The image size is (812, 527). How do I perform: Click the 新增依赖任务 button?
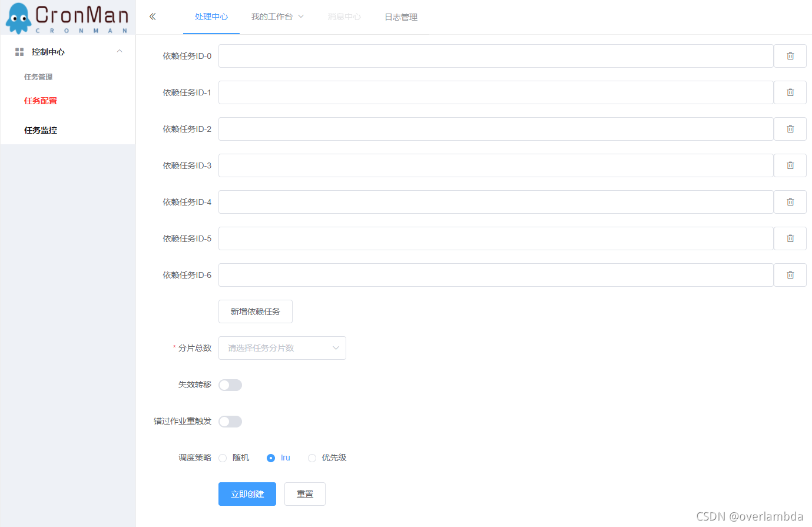256,311
